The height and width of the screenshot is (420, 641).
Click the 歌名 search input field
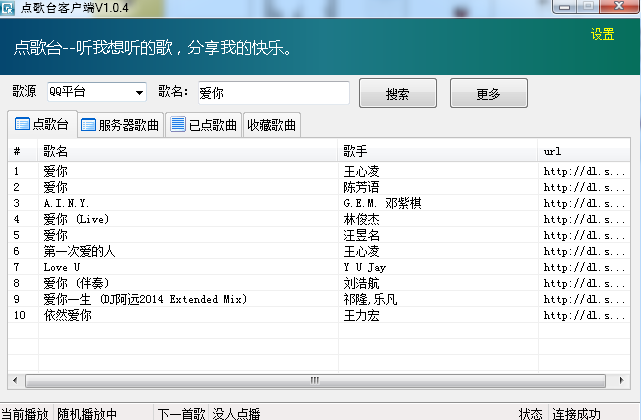272,93
